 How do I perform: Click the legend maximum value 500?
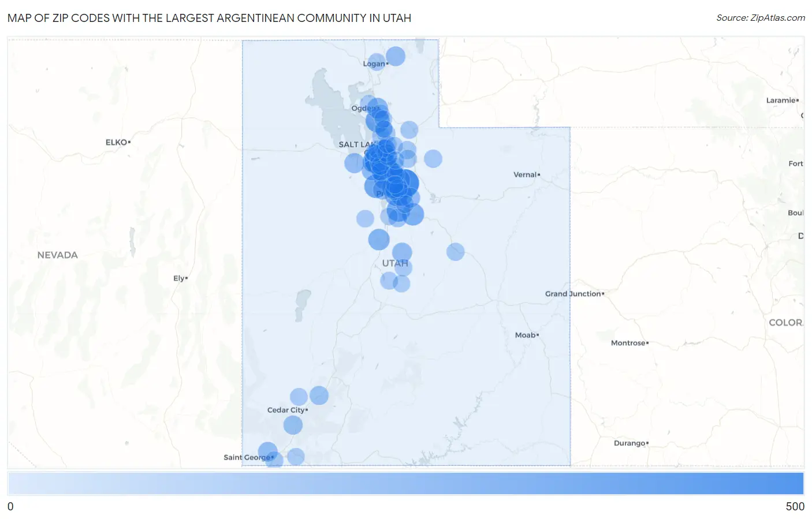tap(795, 506)
